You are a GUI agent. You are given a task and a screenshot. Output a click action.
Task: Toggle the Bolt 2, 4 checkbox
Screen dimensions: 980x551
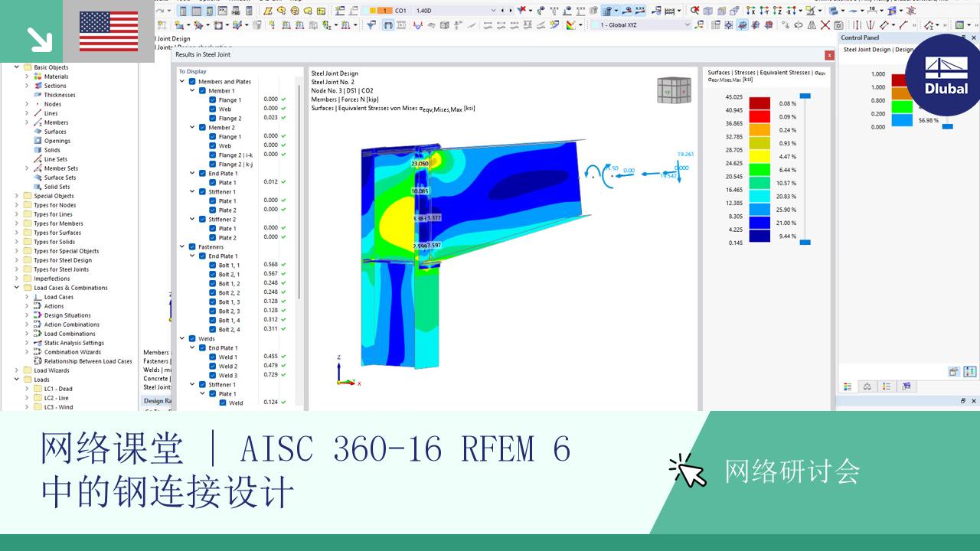point(212,330)
